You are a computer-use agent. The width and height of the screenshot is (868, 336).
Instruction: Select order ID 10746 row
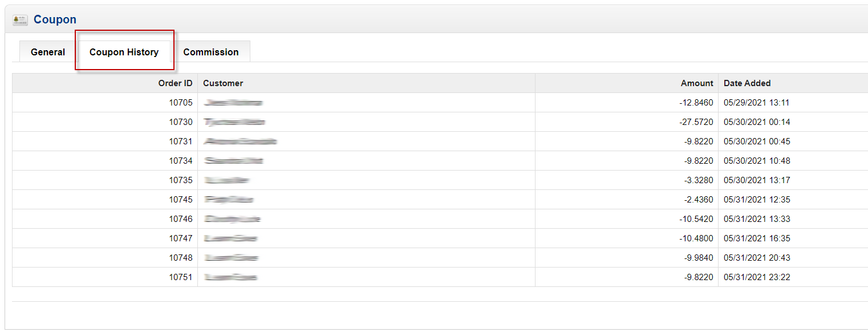pos(440,219)
